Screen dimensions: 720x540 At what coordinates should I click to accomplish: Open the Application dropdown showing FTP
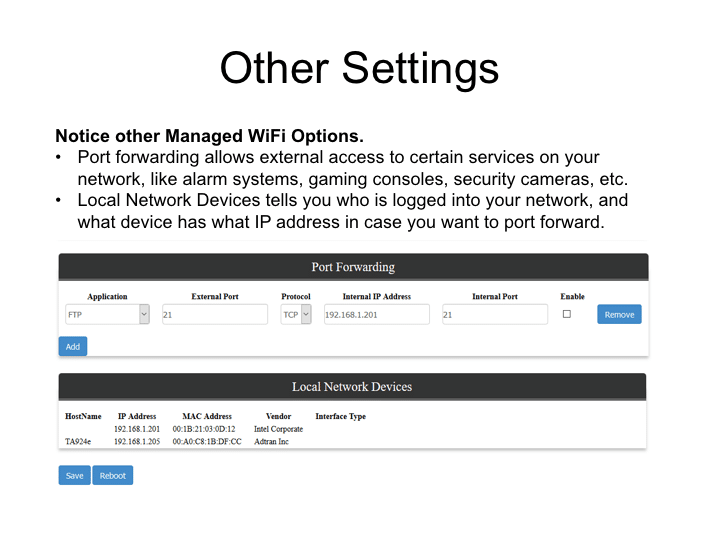pyautogui.click(x=107, y=315)
